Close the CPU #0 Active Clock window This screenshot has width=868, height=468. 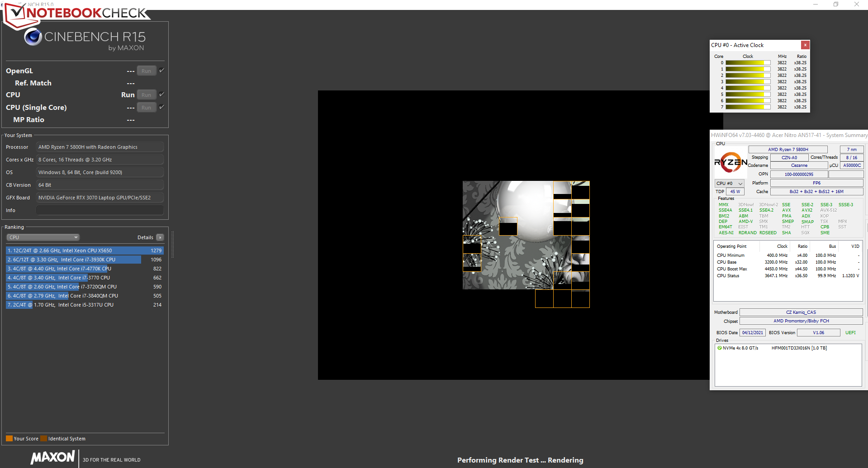pyautogui.click(x=805, y=45)
